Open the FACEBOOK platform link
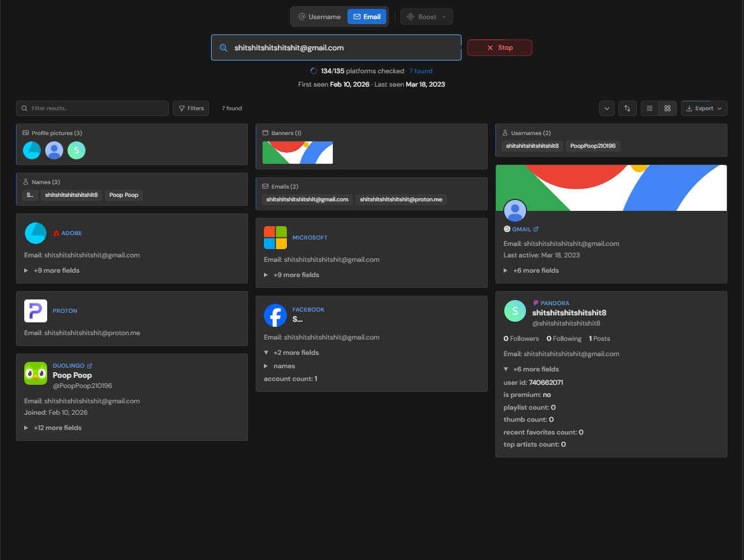 click(309, 310)
